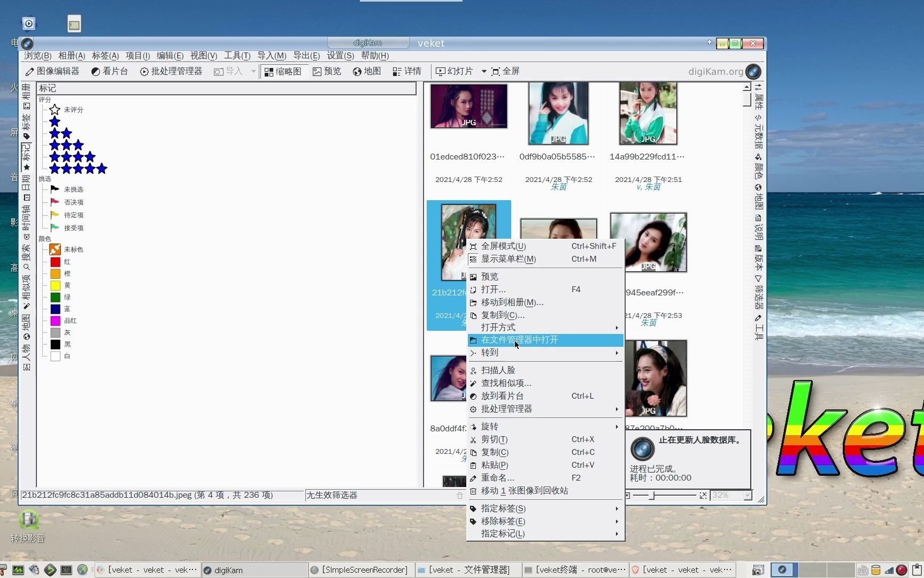Switch to veket 文件管理器 in the taskbar
The width and height of the screenshot is (924, 578).
(468, 570)
